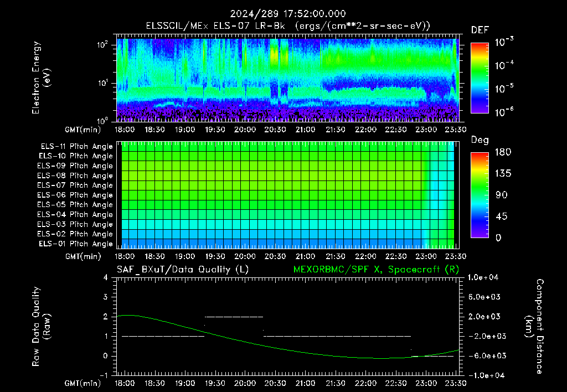This screenshot has width=567, height=392.
Task: Click the 180 tick on Deg scale
Action: (503, 152)
